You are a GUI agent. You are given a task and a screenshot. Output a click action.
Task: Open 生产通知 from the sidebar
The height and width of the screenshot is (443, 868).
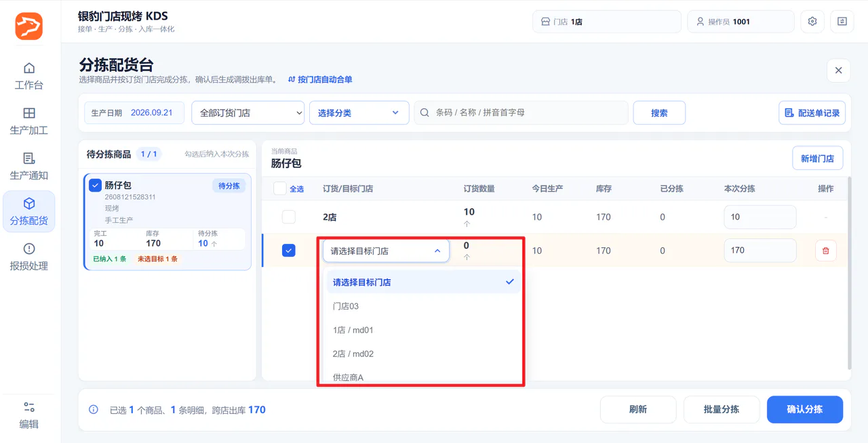[29, 167]
